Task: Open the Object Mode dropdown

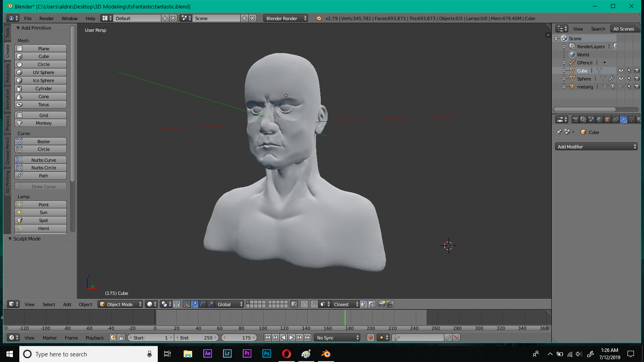Action: click(120, 304)
